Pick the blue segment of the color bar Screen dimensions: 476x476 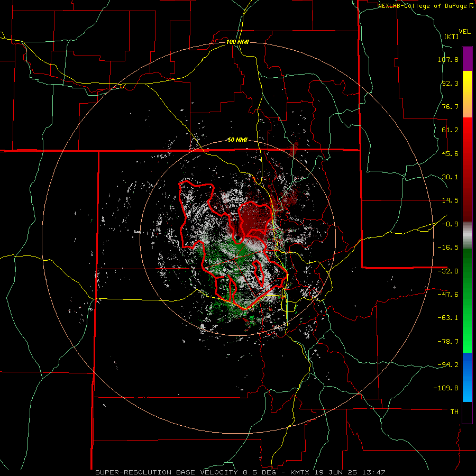(467, 377)
